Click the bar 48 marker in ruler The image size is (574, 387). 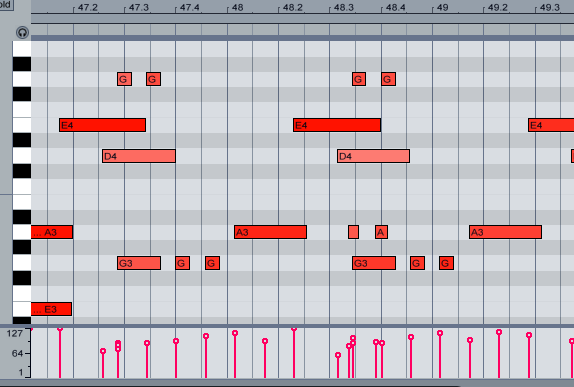(x=238, y=7)
